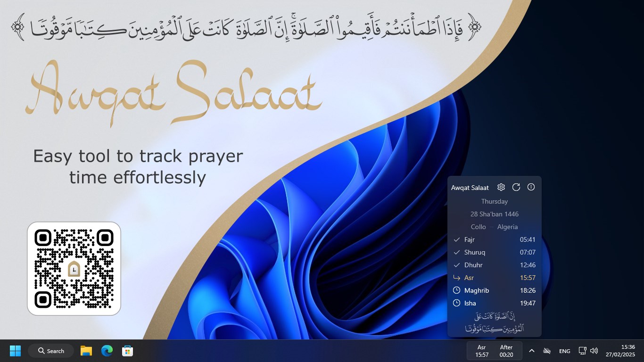
Task: Click the Hijri date 28 Sha'ban 1446
Action: pos(495,214)
